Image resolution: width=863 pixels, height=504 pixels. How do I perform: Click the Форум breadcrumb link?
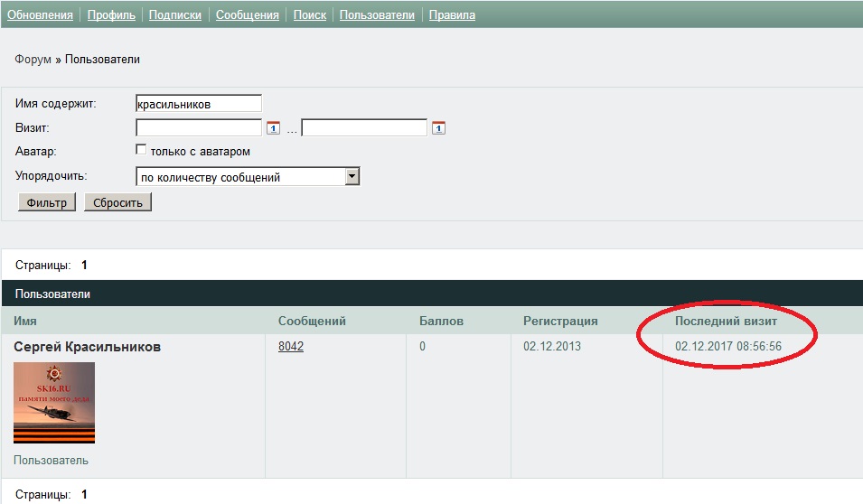click(x=33, y=60)
